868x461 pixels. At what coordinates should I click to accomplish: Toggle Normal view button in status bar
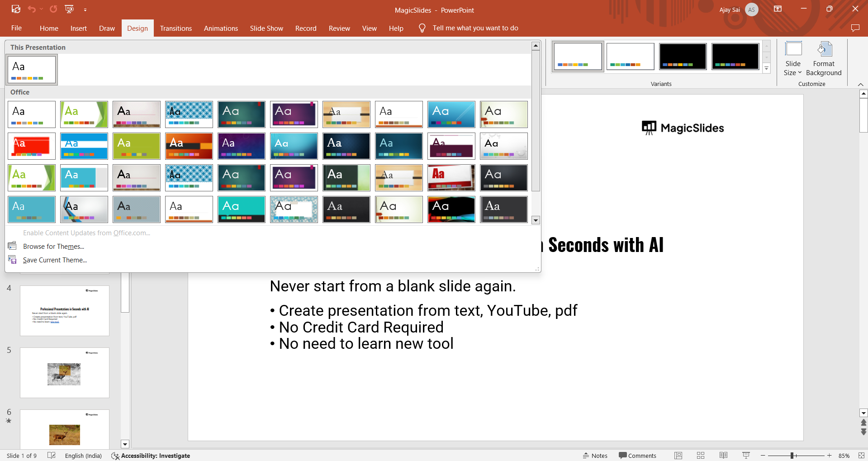click(678, 456)
